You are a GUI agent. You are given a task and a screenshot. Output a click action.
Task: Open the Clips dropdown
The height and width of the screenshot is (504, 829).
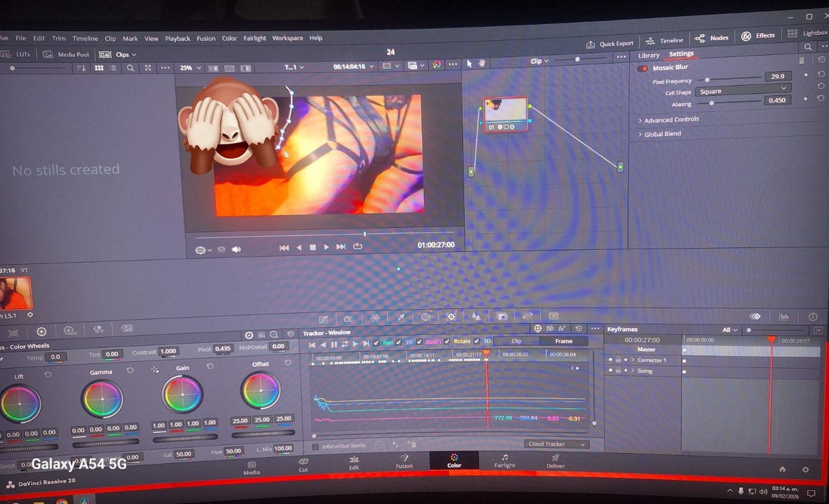pos(118,54)
